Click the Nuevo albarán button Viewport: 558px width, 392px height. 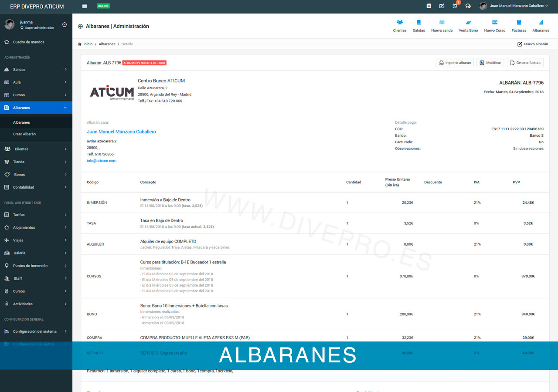click(x=533, y=44)
